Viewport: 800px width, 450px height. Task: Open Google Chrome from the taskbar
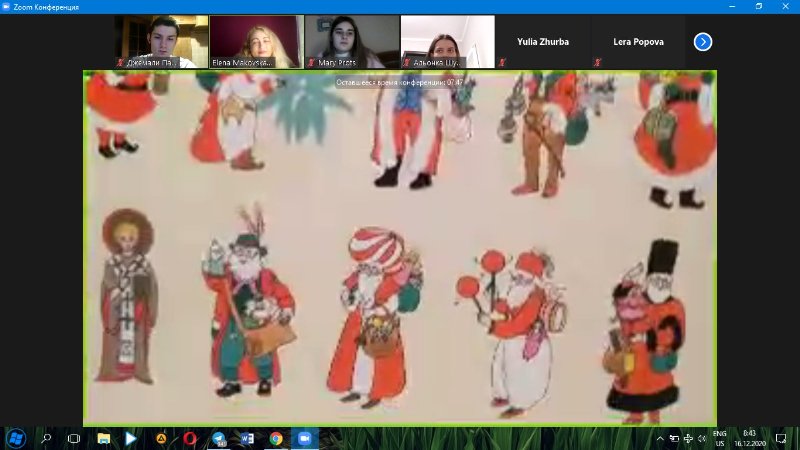tap(276, 438)
